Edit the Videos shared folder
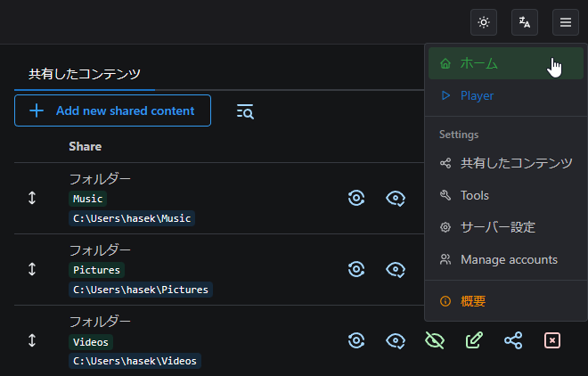 [x=474, y=340]
